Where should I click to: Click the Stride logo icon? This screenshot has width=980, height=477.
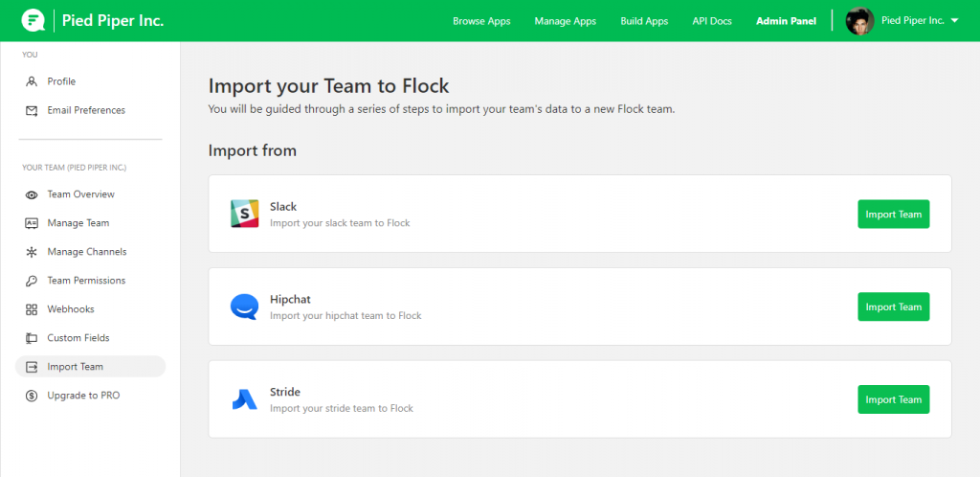pos(244,399)
